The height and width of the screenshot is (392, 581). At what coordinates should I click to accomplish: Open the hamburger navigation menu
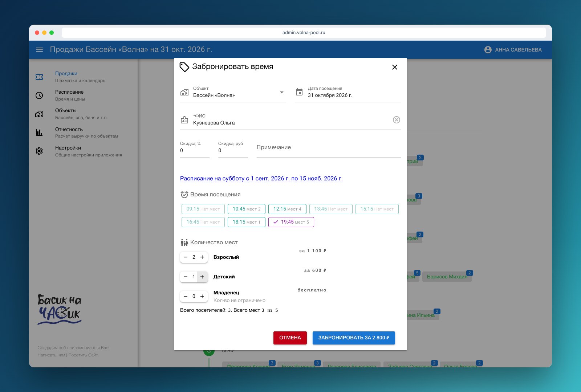40,50
